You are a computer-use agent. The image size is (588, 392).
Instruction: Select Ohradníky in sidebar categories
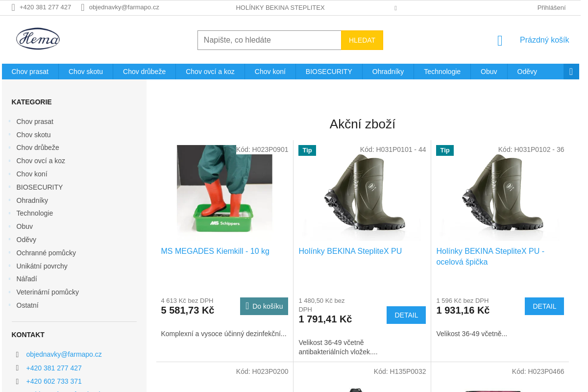click(x=32, y=200)
